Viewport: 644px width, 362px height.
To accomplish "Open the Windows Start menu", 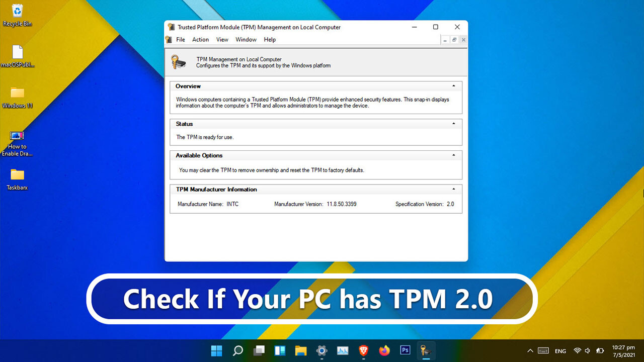I will tap(217, 350).
